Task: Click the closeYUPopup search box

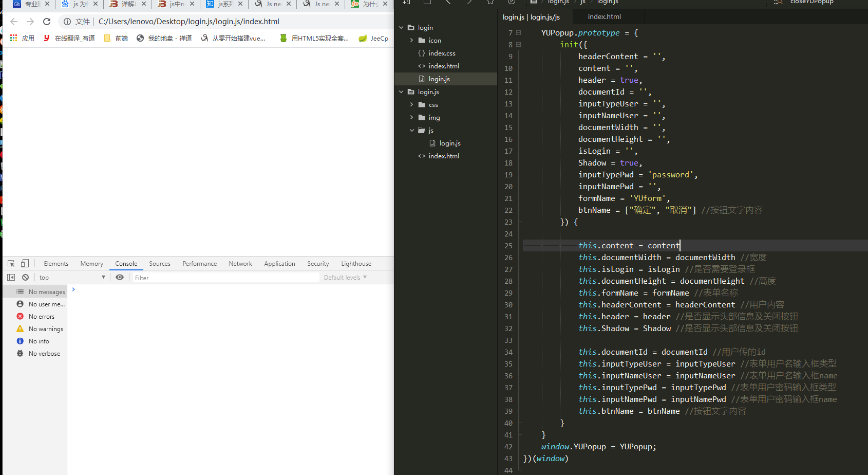Action: [x=819, y=2]
